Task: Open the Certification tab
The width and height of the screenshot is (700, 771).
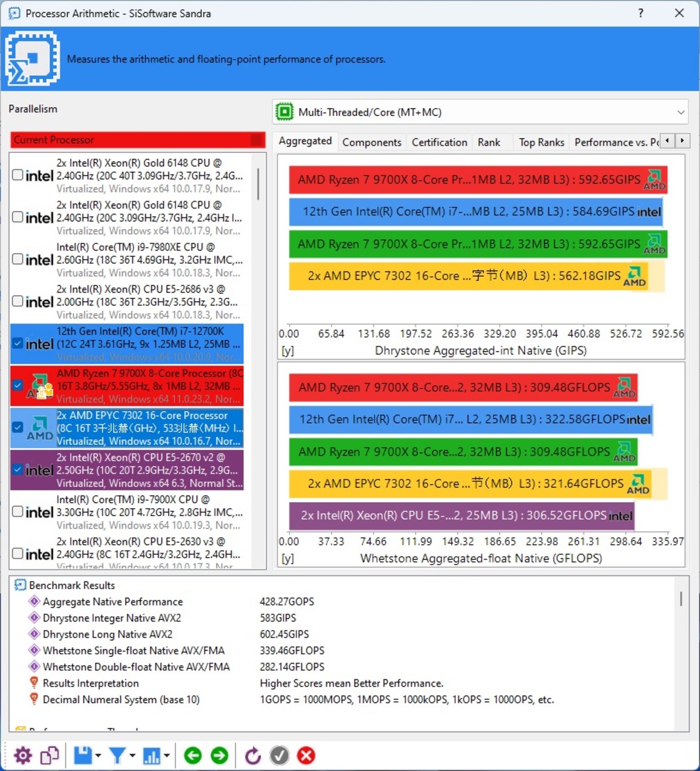Action: pos(440,142)
